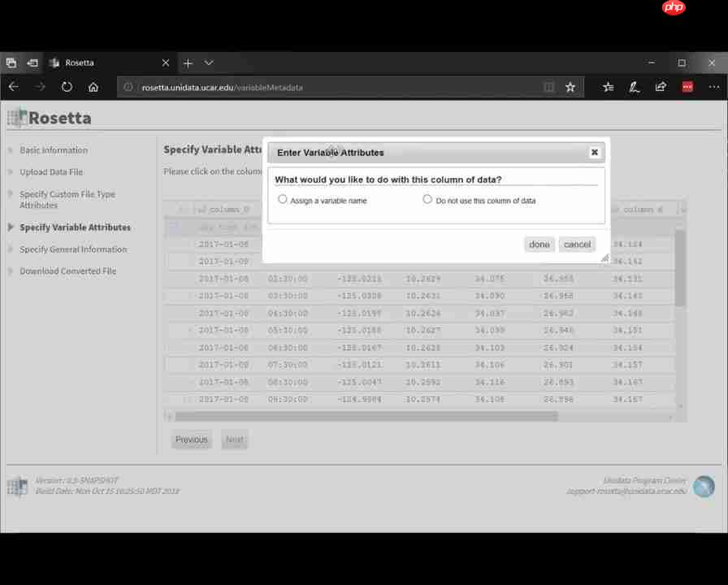The height and width of the screenshot is (585, 728).
Task: Reload the page with the refresh icon
Action: tap(67, 87)
